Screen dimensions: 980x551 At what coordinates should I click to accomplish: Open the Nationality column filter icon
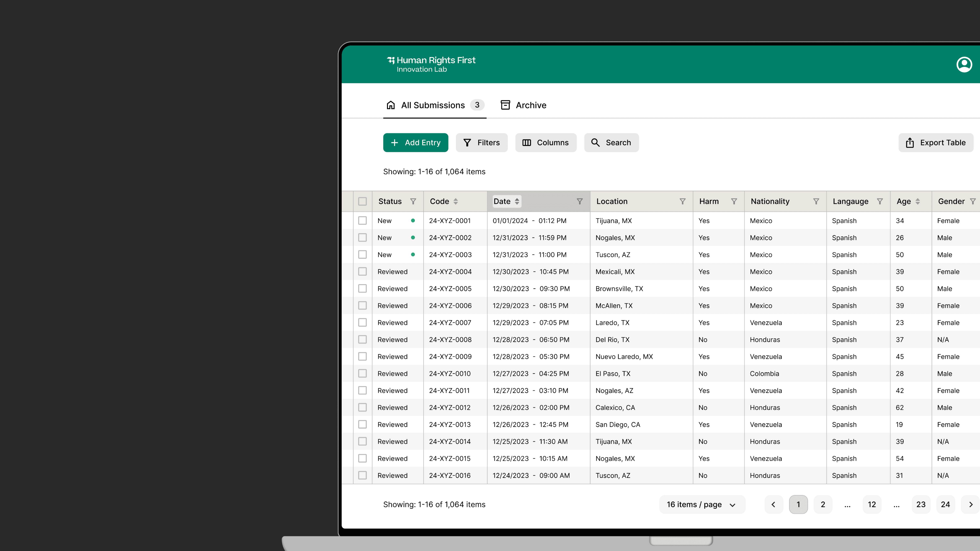(x=816, y=201)
